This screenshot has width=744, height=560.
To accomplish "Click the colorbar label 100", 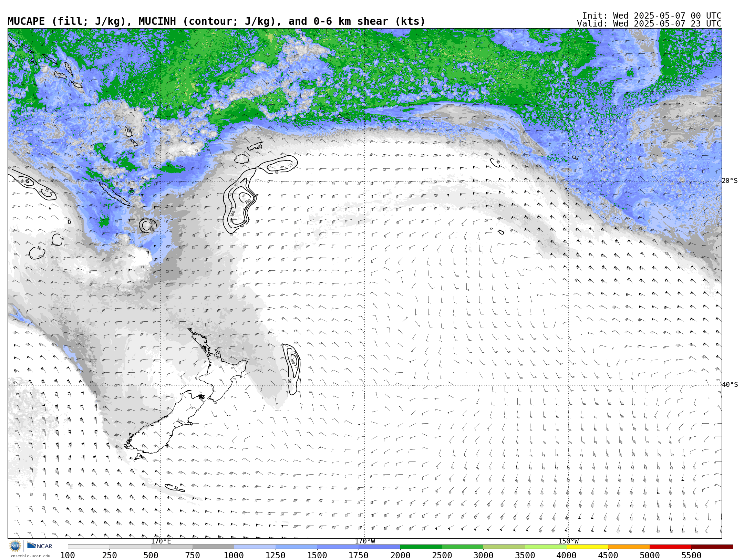I will tap(68, 556).
